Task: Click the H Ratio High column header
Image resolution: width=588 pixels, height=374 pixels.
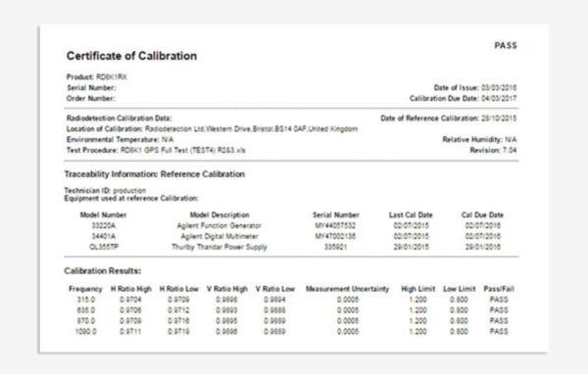Action: [x=131, y=289]
